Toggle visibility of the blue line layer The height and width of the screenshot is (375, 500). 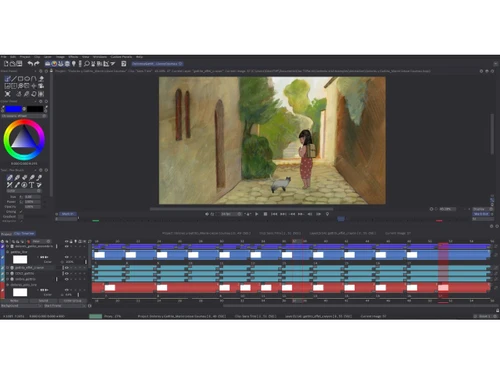pyautogui.click(x=66, y=257)
